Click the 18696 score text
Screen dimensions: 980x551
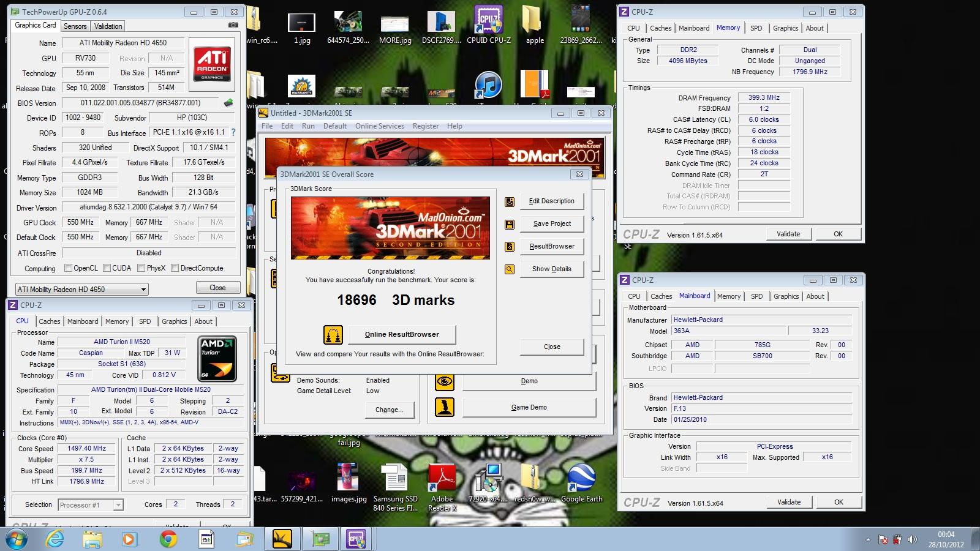point(356,300)
